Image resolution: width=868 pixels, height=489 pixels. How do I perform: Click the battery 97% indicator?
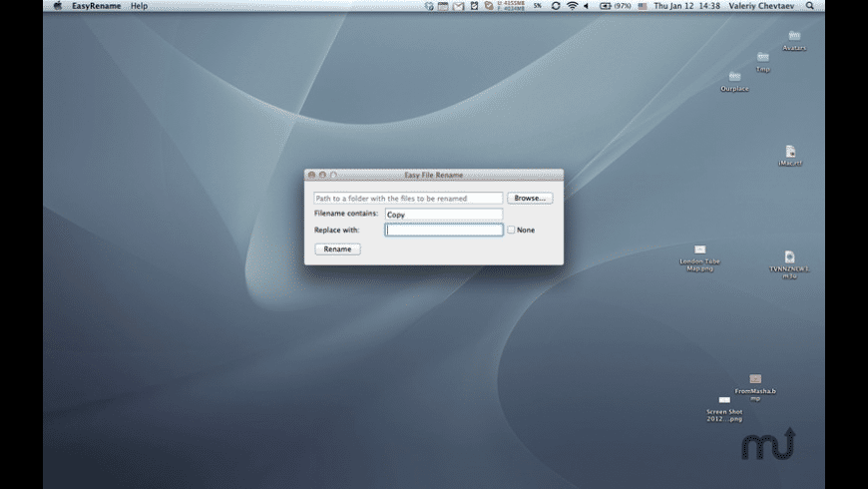click(x=615, y=6)
